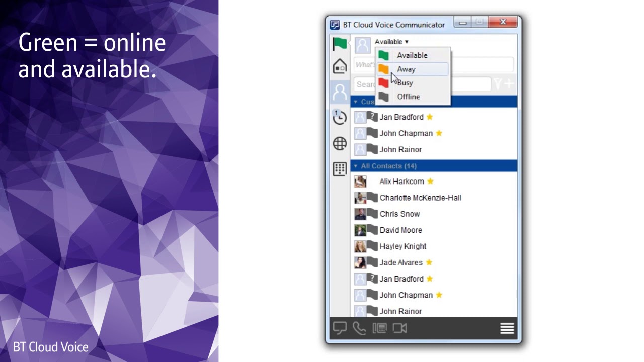This screenshot has width=644, height=362.
Task: Select Charlotte McKenzie-Hall's profile photo
Action: click(x=360, y=198)
